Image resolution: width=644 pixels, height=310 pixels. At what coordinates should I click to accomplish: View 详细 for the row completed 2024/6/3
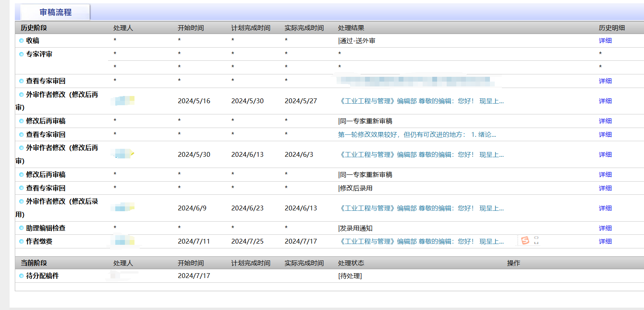(605, 155)
